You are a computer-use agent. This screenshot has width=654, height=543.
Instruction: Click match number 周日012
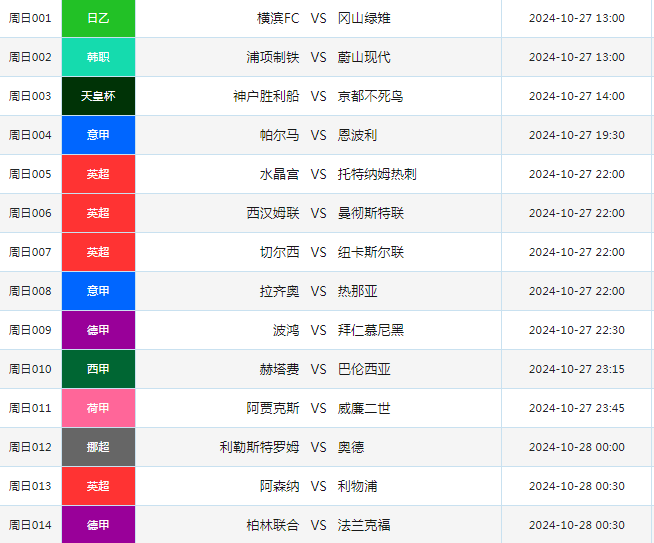30,447
